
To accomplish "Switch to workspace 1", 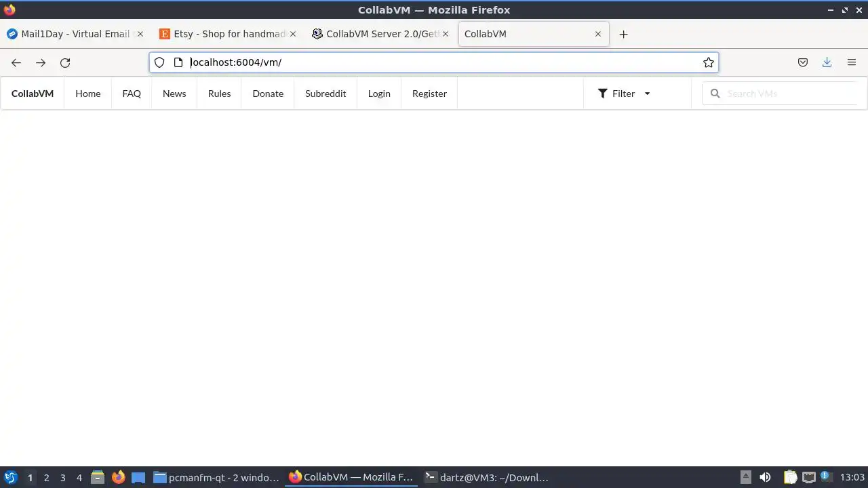I will point(30,478).
